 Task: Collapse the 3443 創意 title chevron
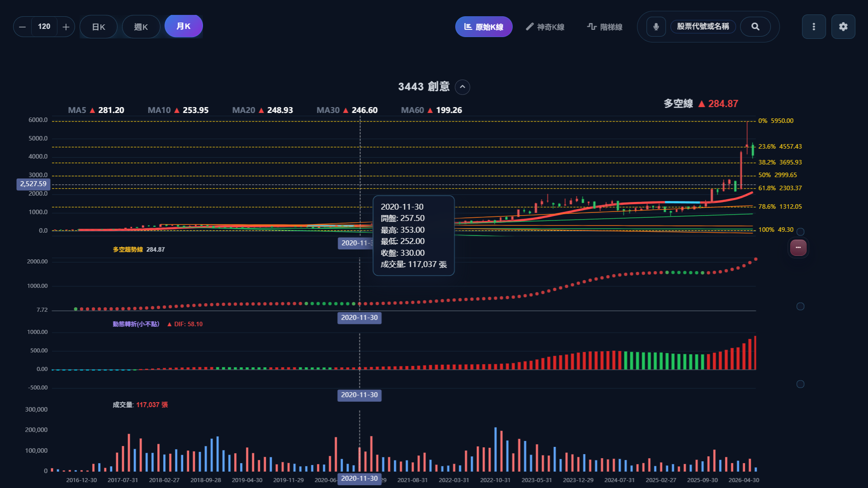462,87
